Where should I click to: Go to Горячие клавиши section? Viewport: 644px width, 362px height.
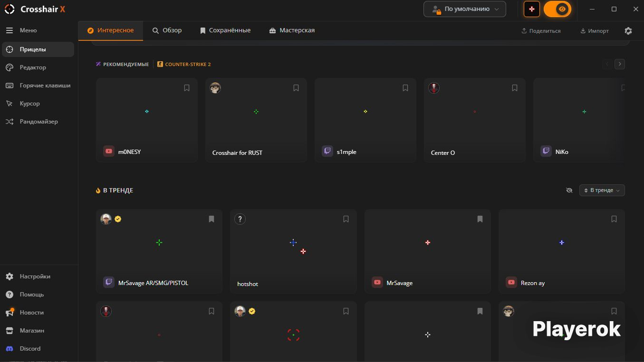point(38,86)
